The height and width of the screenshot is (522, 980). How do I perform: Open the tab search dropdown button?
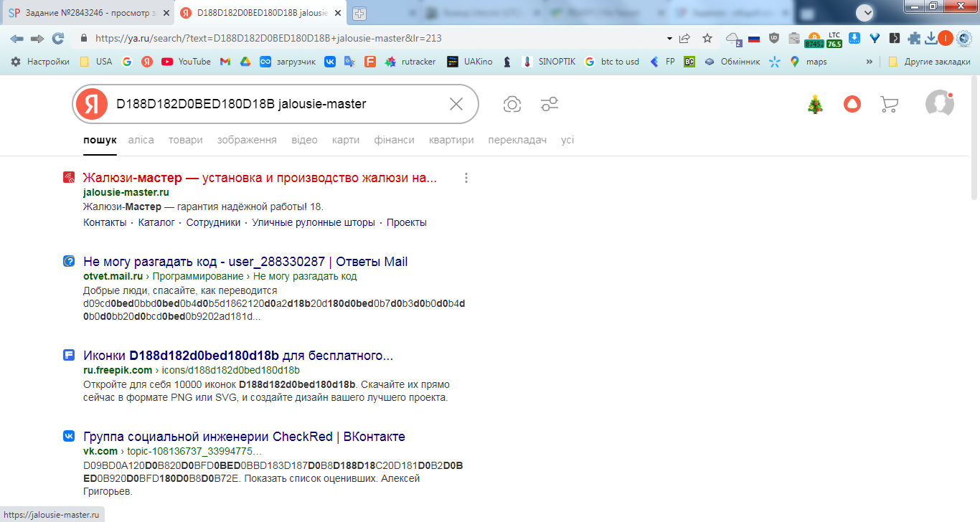coord(866,12)
